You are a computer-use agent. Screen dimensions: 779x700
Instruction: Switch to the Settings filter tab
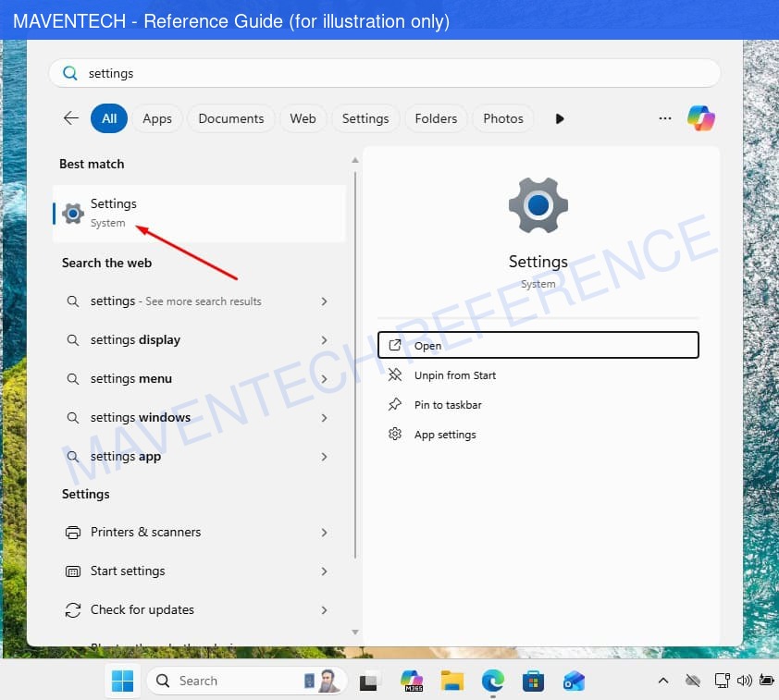pyautogui.click(x=365, y=118)
